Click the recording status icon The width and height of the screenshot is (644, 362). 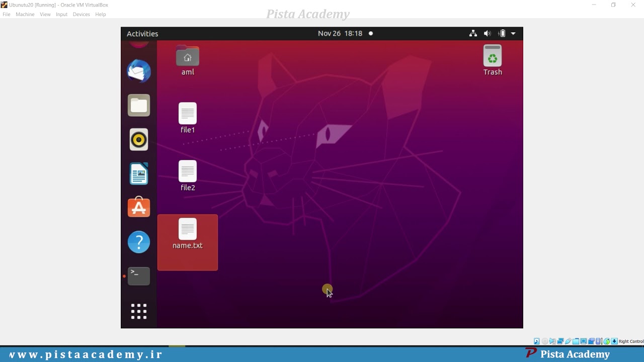pyautogui.click(x=591, y=341)
